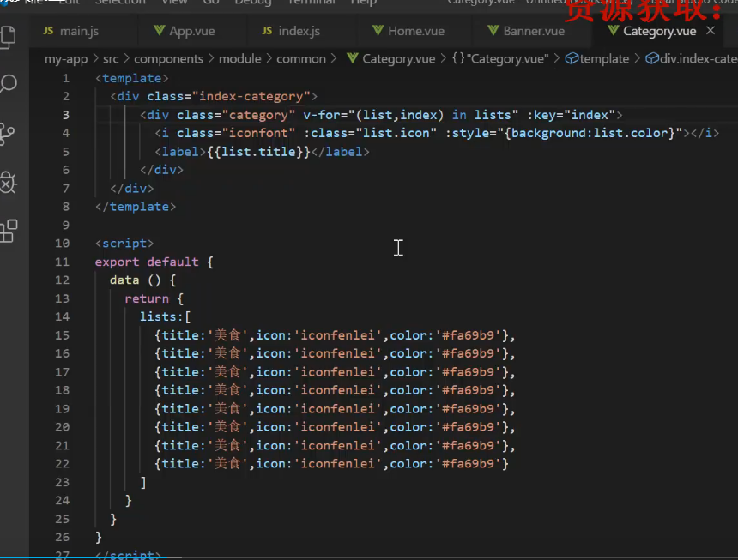Screen dimensions: 738x560
Task: Open the Debug bug icon
Action: (x=9, y=183)
